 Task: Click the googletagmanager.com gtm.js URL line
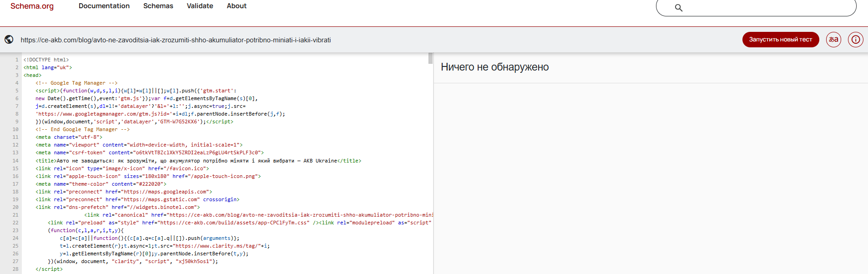160,114
